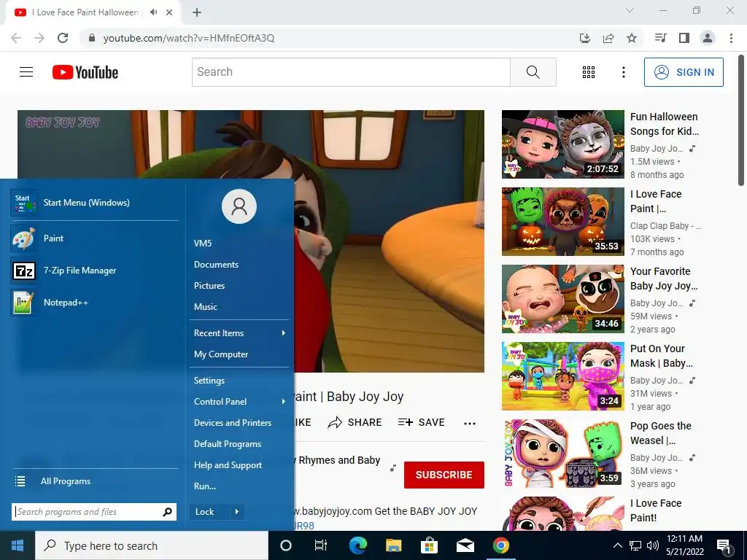Launch Notepad++ from Start menu
The height and width of the screenshot is (560, 747).
(94, 303)
